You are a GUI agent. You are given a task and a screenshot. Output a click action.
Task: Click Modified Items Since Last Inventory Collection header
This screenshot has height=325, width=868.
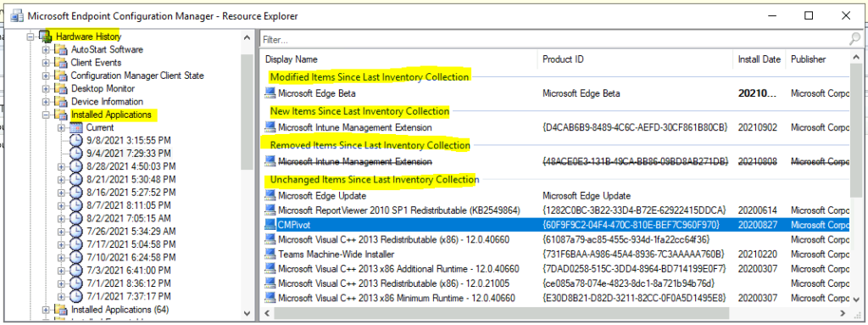coord(370,76)
